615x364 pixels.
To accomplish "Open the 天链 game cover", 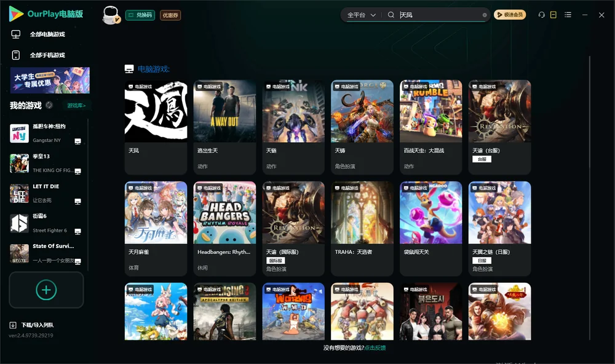I will [293, 111].
